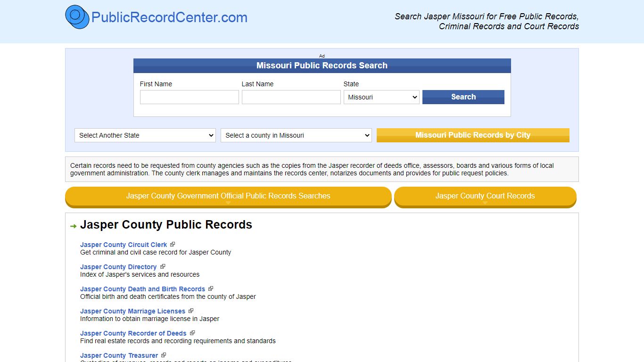Click text 'Index of Jasper's services and resources'

[x=140, y=274]
